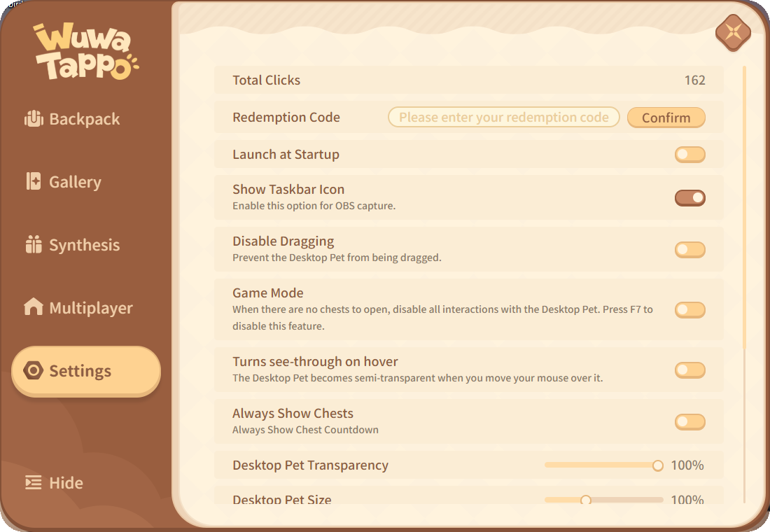
Task: Go to the Multiplayer label
Action: point(91,307)
